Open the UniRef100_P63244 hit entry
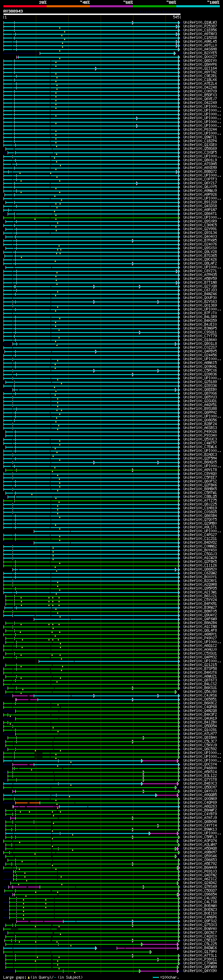Image resolution: width=223 pixels, height=980 pixels. coord(200,129)
